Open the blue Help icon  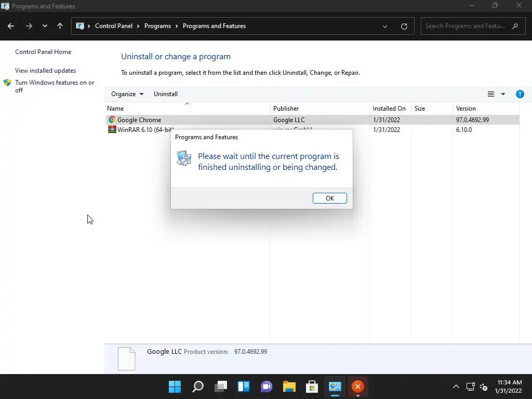click(x=520, y=94)
